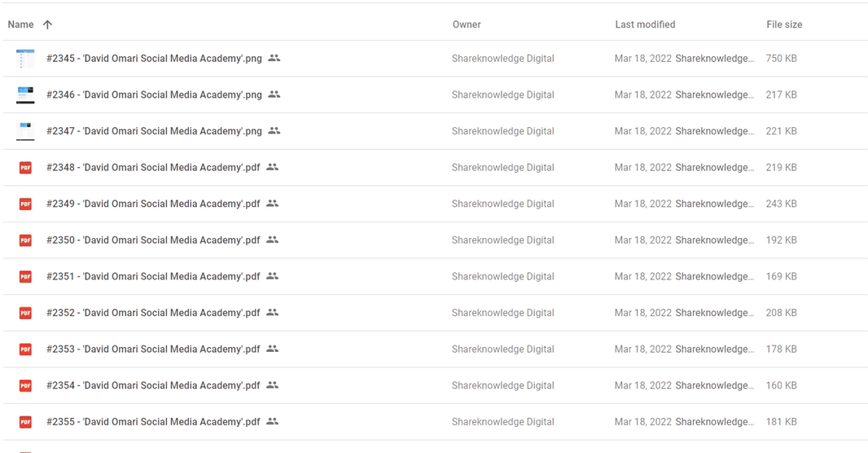Click the PDF icon for file #2354
Viewport: 868px width, 453px height.
(x=25, y=385)
